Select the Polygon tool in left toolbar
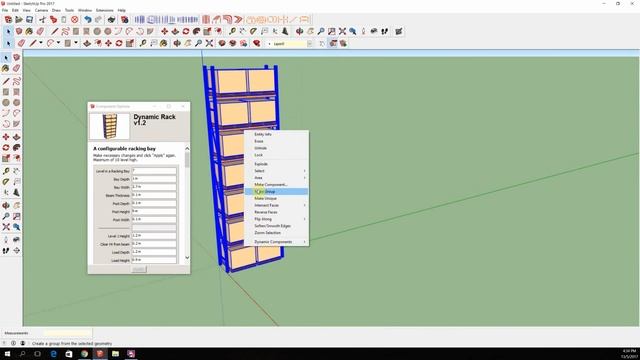 point(16,102)
